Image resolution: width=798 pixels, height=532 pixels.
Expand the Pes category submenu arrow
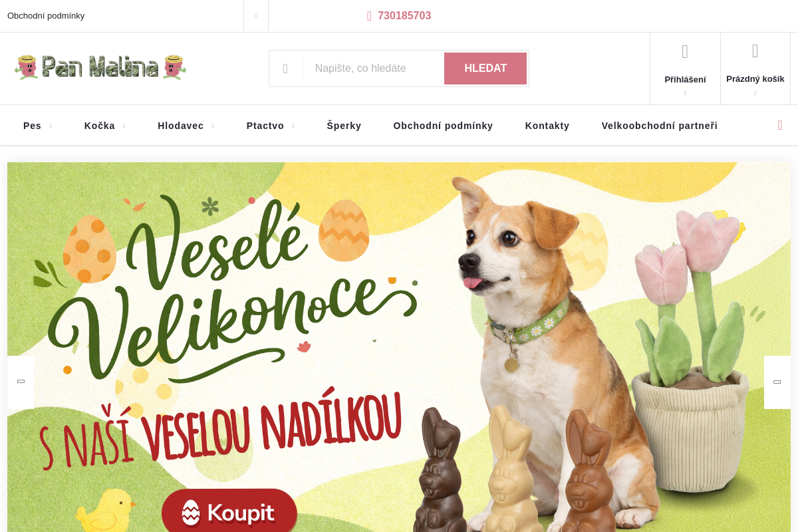click(51, 126)
